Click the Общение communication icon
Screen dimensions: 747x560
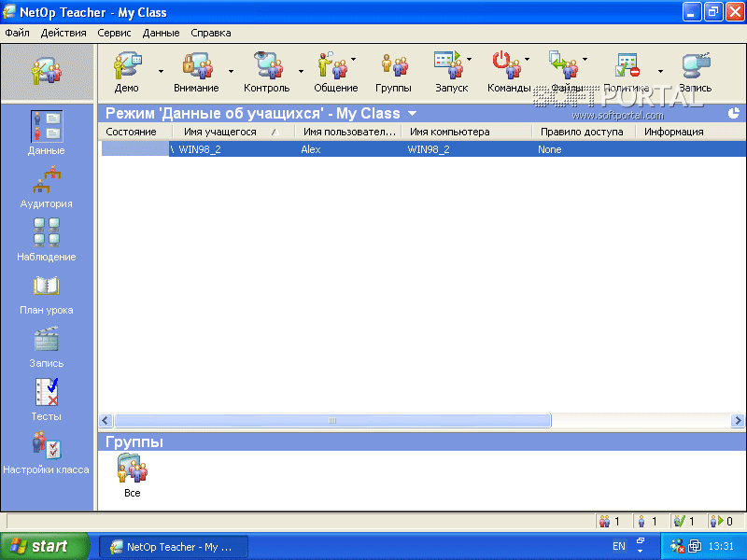pos(332,65)
